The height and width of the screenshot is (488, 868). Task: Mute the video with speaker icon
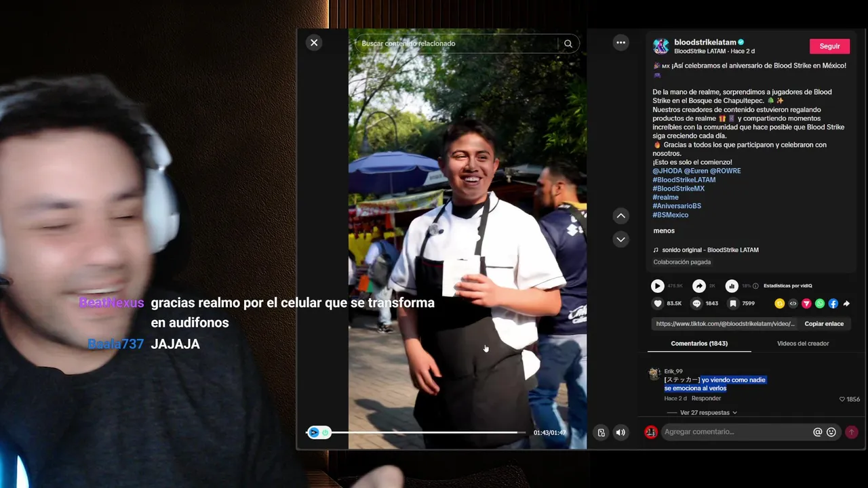click(620, 432)
